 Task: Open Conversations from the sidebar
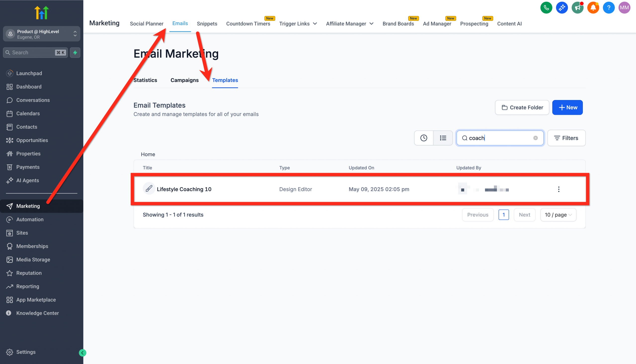click(33, 100)
